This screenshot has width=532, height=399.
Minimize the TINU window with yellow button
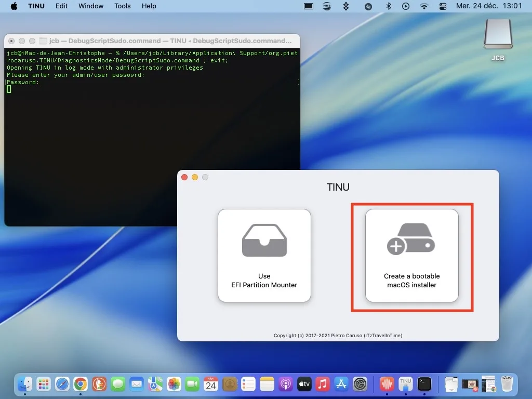[195, 177]
